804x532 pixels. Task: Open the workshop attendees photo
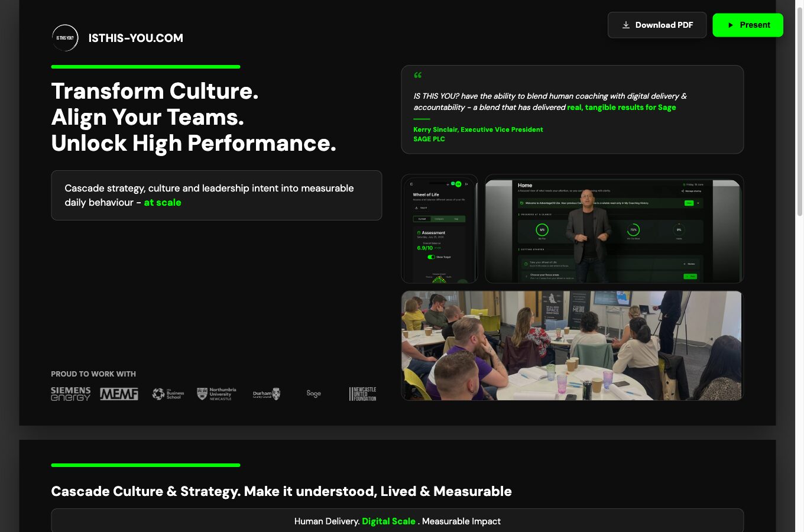pos(572,345)
